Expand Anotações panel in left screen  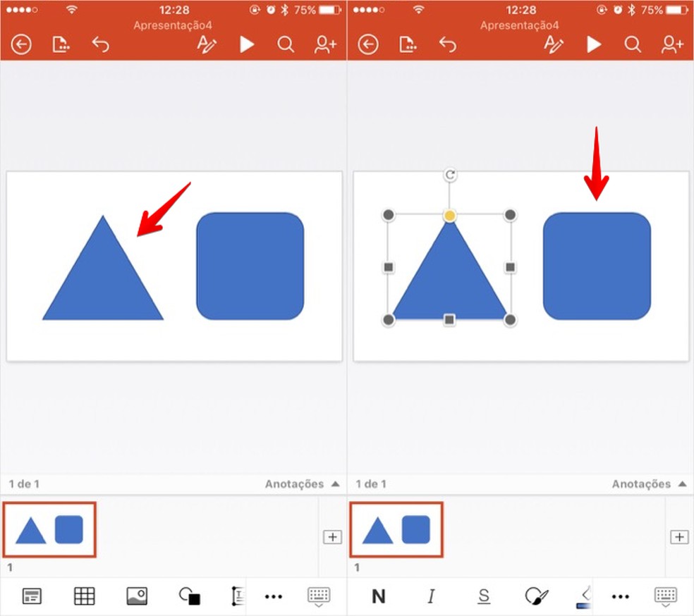303,483
